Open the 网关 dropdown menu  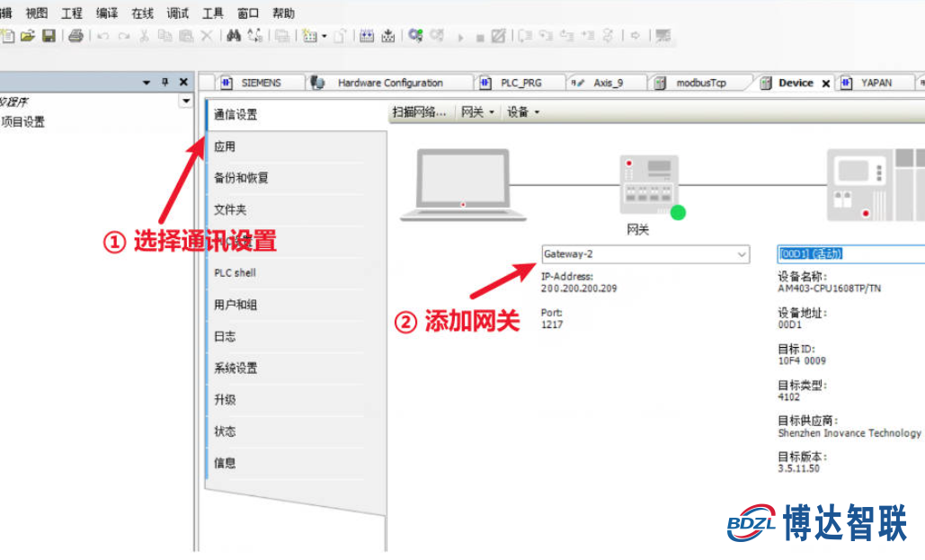(x=477, y=111)
